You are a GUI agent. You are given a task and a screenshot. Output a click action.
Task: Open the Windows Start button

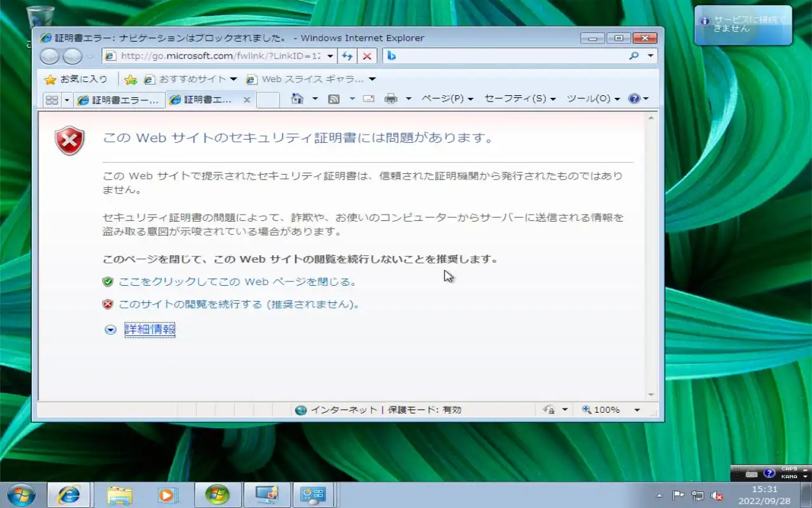21,495
